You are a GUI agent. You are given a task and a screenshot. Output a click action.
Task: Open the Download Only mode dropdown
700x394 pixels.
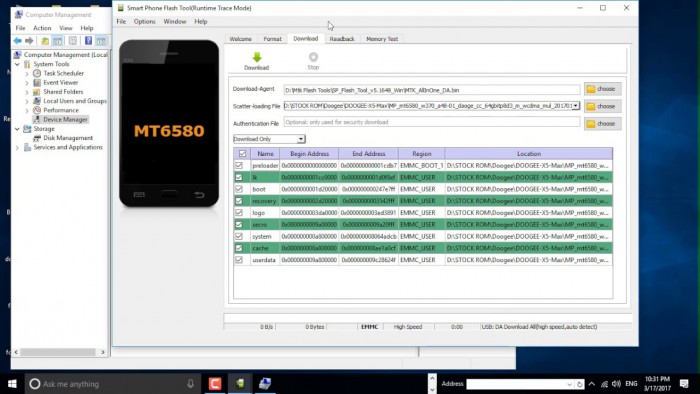tap(301, 139)
